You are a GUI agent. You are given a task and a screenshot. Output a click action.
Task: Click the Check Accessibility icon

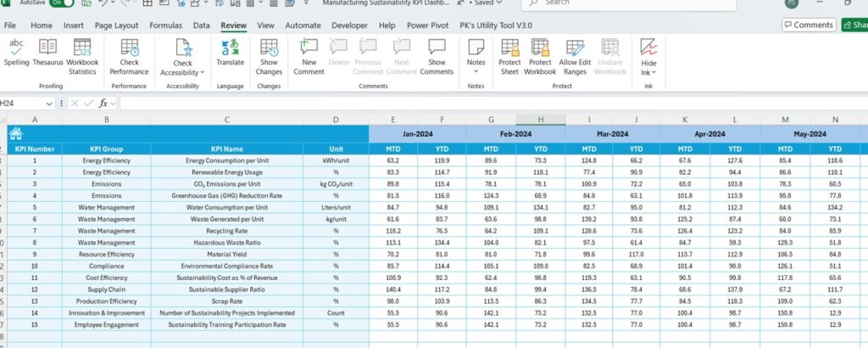click(183, 48)
